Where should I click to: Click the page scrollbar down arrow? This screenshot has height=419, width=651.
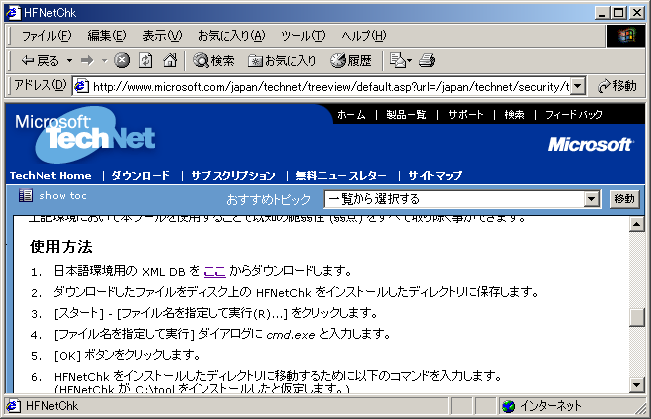(636, 385)
